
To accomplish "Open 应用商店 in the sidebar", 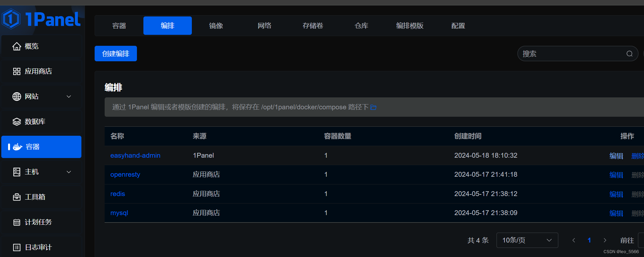I will tap(41, 72).
